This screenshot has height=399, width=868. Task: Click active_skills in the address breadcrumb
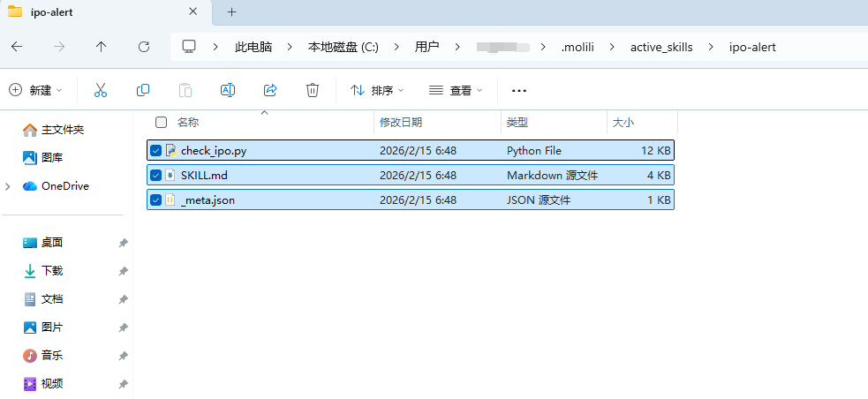[661, 47]
